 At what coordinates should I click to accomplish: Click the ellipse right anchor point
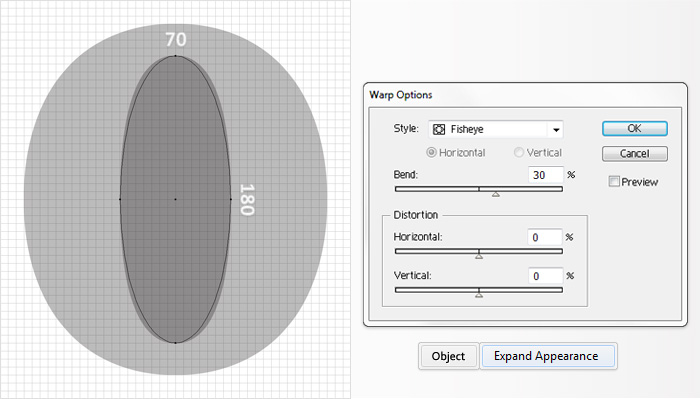point(231,199)
